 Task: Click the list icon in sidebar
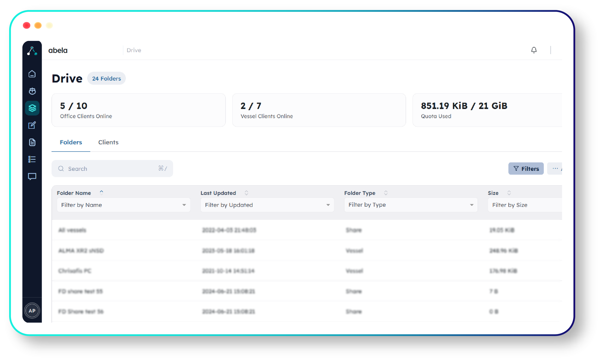coord(32,160)
